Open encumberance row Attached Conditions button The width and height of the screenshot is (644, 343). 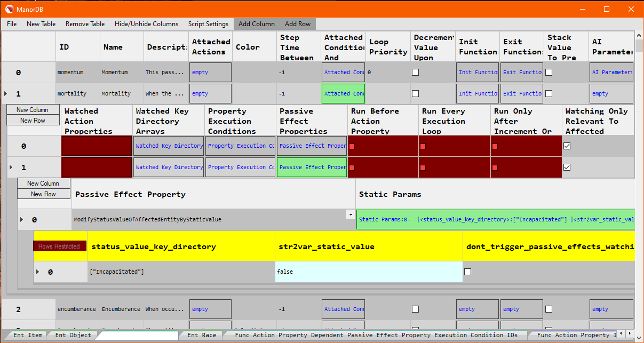pos(344,309)
